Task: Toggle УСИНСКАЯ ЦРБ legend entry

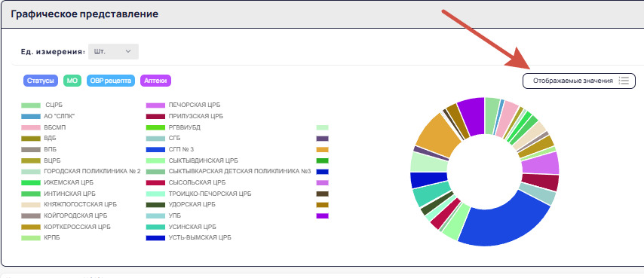Action: click(181, 227)
